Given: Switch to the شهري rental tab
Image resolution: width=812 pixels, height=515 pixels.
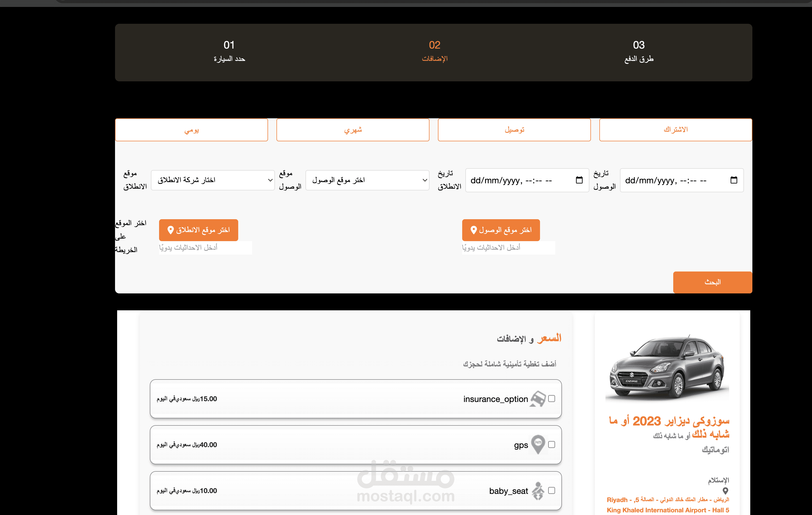Looking at the screenshot, I should [x=353, y=130].
